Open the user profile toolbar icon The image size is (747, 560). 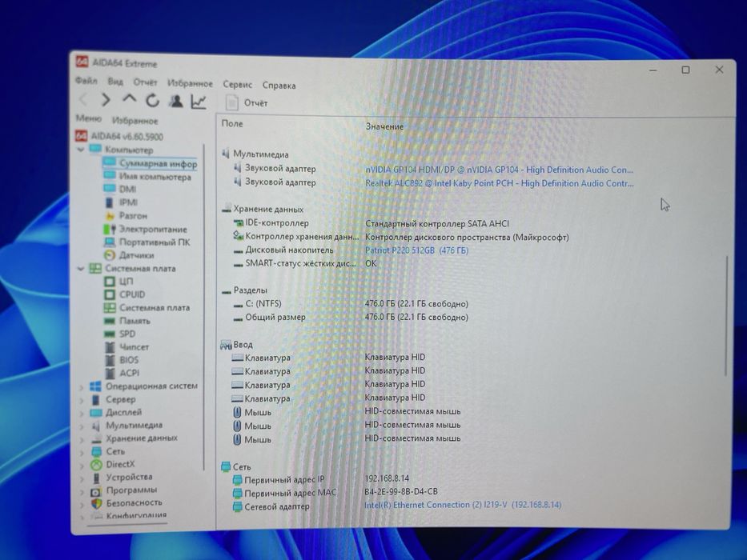(x=176, y=101)
